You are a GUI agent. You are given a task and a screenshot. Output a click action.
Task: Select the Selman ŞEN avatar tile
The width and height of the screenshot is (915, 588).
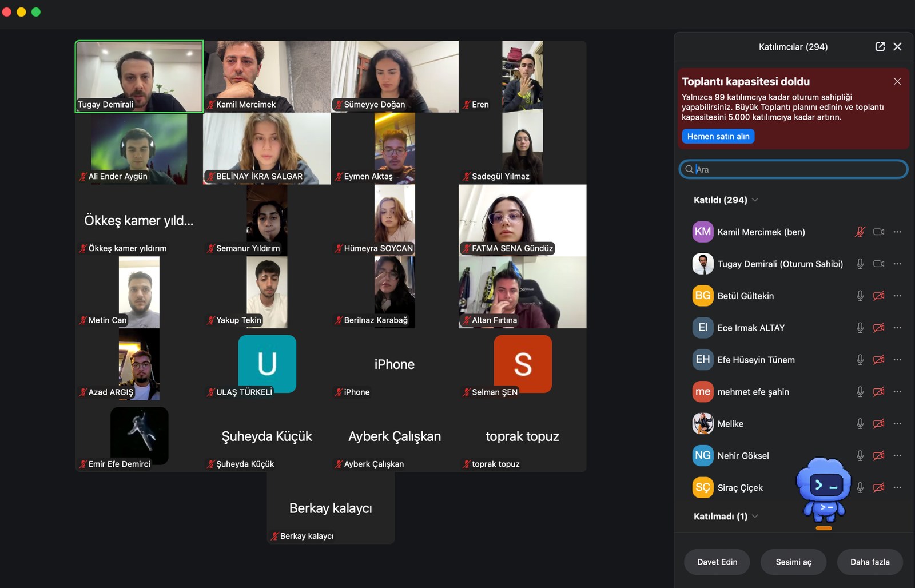[523, 364]
